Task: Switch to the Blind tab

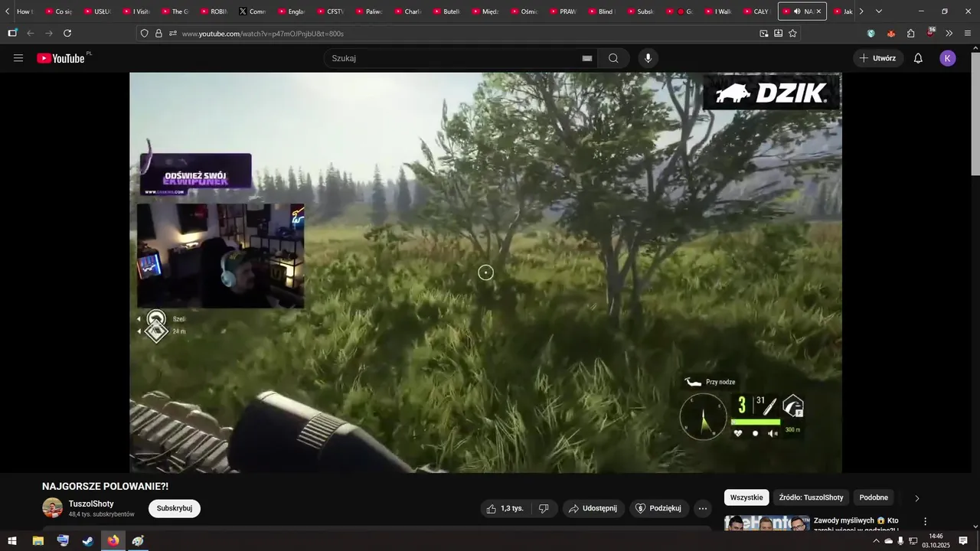Action: pos(603,11)
